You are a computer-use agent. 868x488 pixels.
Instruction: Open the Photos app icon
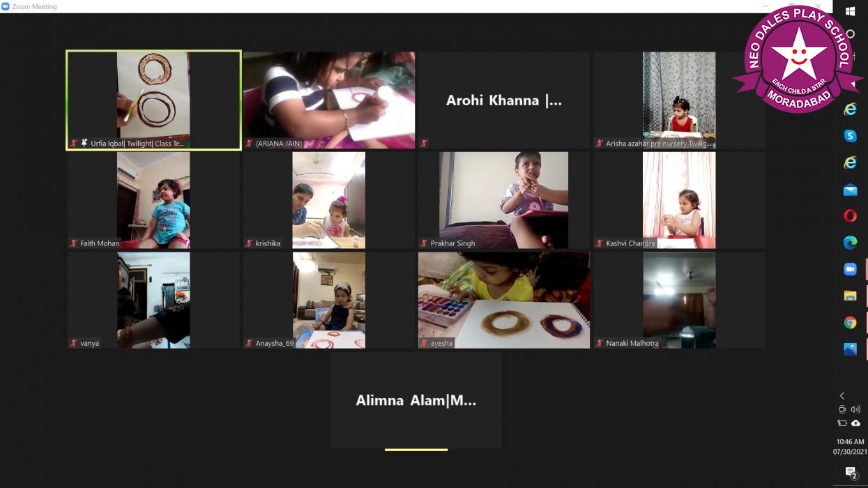point(850,349)
